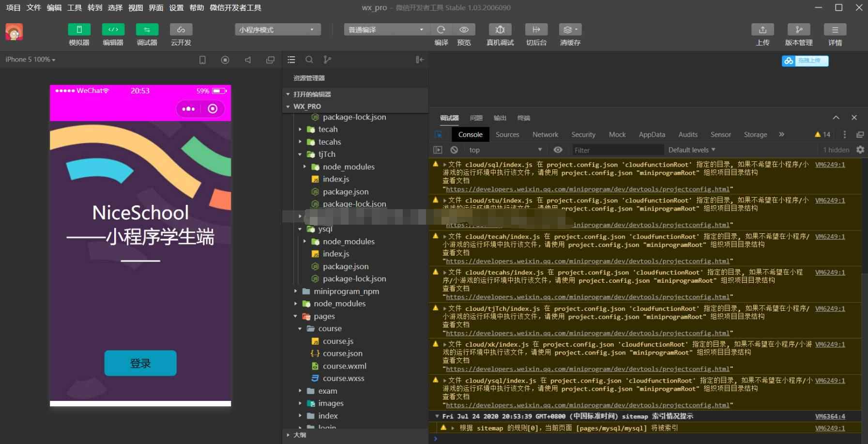Viewport: 868px width, 444px height.
Task: Click the Compile (编译) refresh icon
Action: [x=441, y=30]
